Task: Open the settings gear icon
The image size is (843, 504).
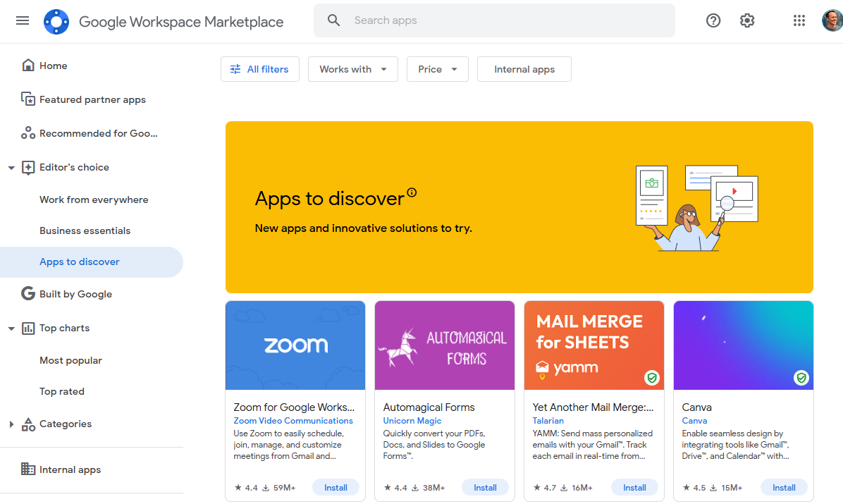Action: click(x=746, y=20)
